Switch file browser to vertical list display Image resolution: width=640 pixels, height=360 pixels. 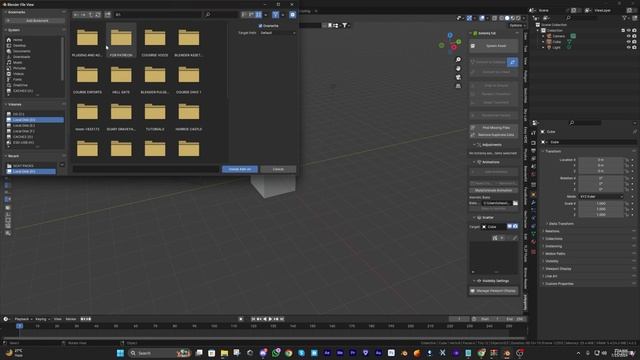click(244, 15)
